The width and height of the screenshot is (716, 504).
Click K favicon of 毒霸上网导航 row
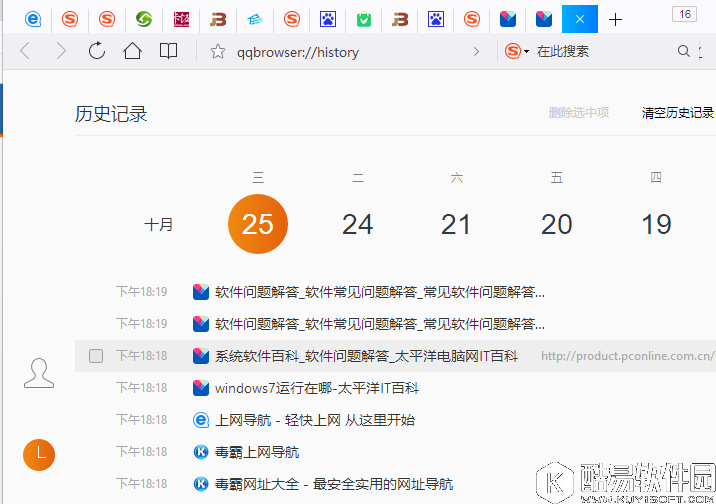click(201, 452)
